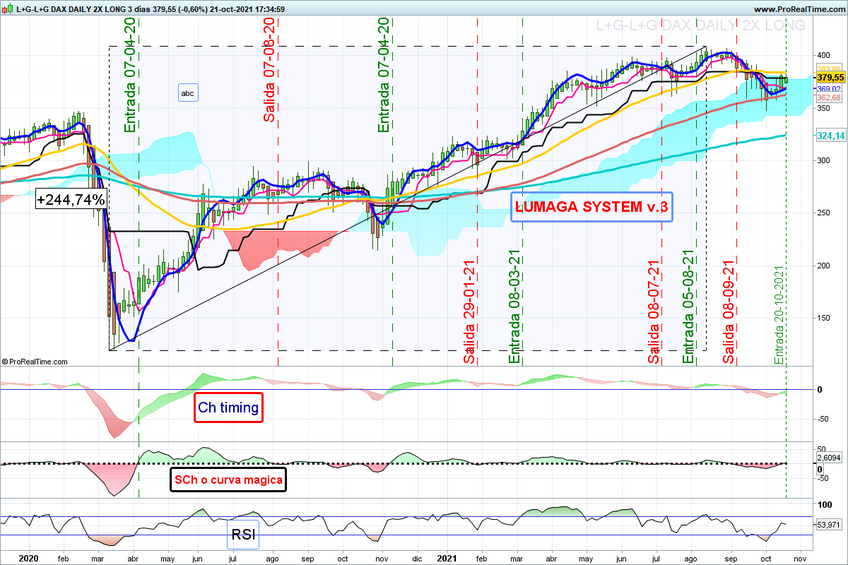Click the RSI value readout 53,971

tap(829, 524)
